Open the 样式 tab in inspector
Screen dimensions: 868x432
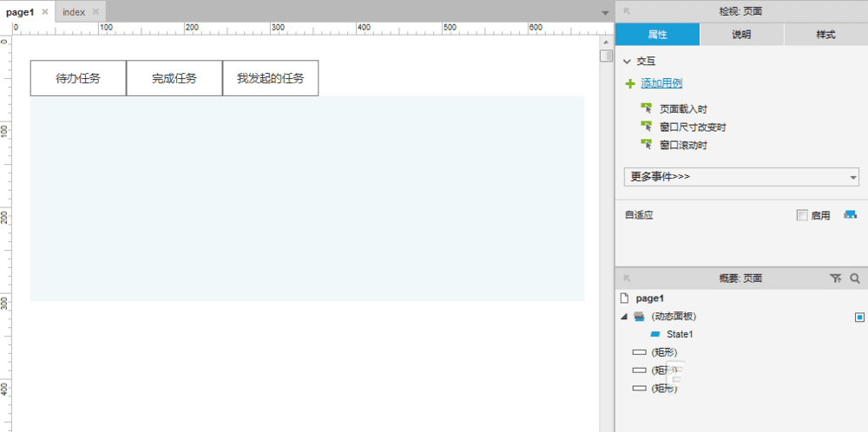point(826,35)
